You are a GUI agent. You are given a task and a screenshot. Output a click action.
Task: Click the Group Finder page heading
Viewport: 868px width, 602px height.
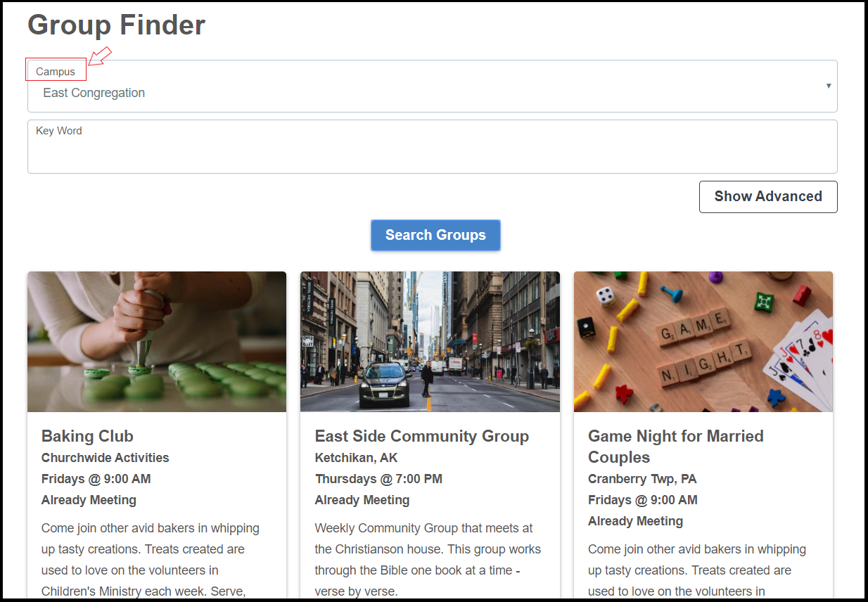click(x=117, y=25)
